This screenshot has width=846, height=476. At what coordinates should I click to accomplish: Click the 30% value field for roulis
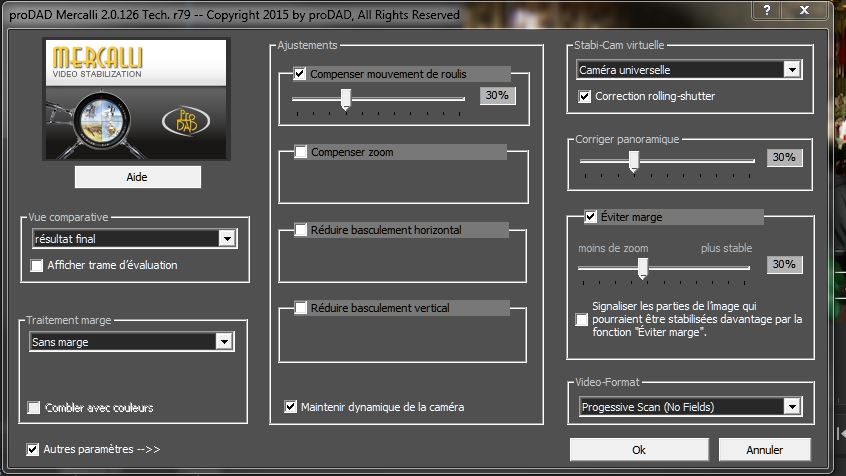coord(497,96)
